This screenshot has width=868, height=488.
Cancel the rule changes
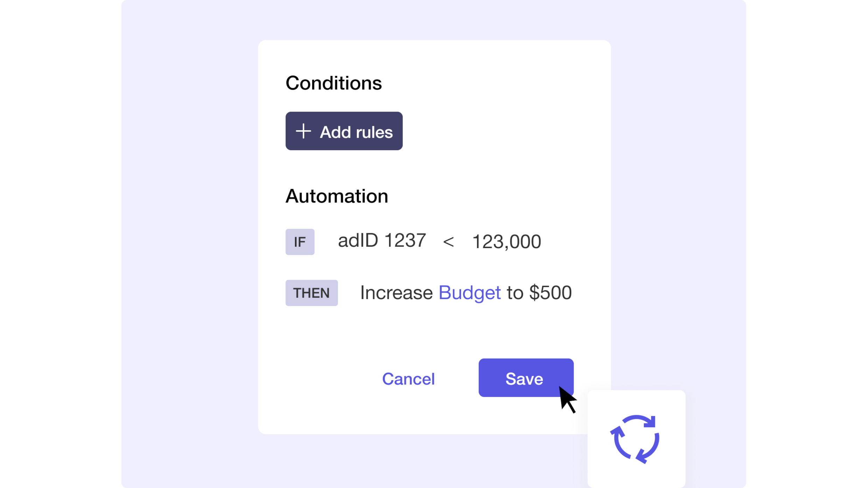408,379
